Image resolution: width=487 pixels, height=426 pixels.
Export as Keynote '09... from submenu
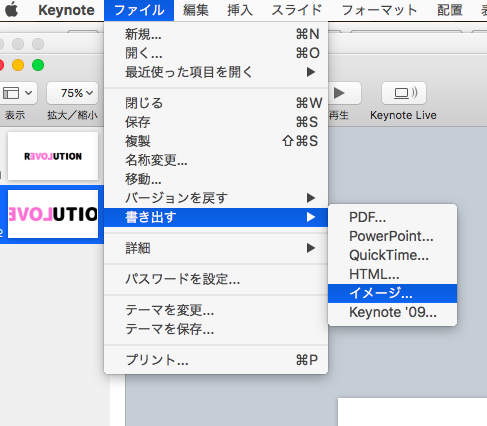(x=392, y=312)
